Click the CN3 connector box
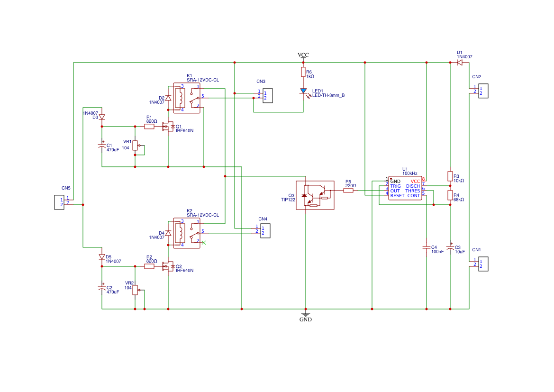Viewport: 554px width, 392px height. (x=268, y=96)
